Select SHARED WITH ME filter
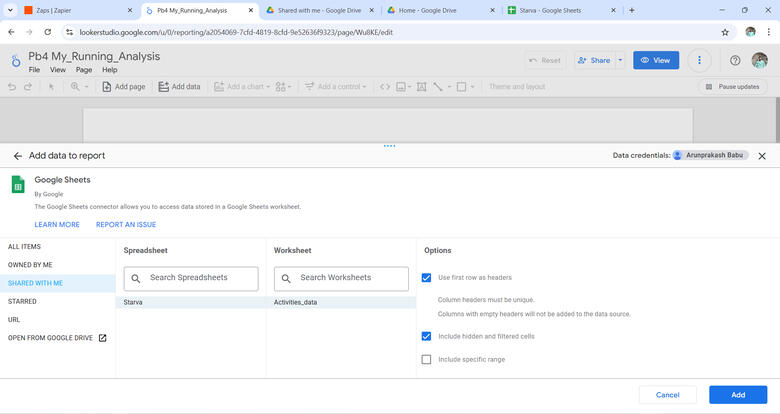This screenshot has height=414, width=780. 58,283
